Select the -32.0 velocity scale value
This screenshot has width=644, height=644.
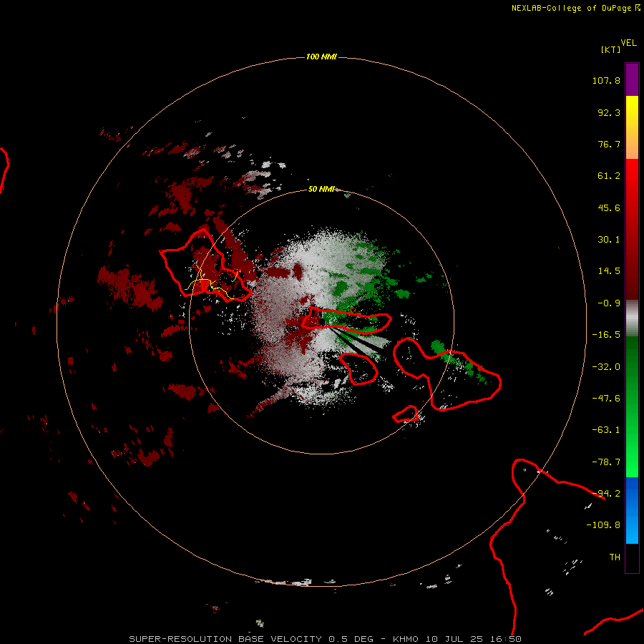point(606,367)
